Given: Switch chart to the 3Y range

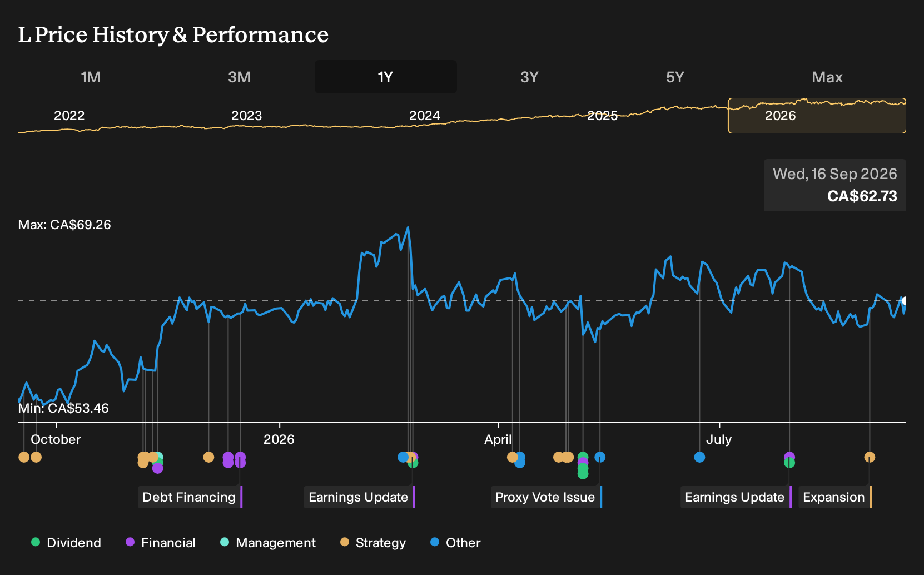Looking at the screenshot, I should pyautogui.click(x=529, y=77).
